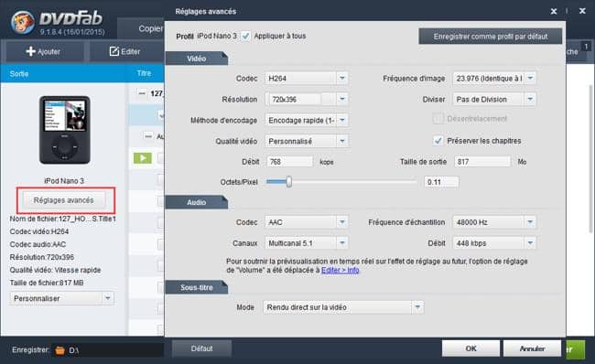The height and width of the screenshot is (364, 595).
Task: Open the subtitle Mode dropdown
Action: click(343, 307)
